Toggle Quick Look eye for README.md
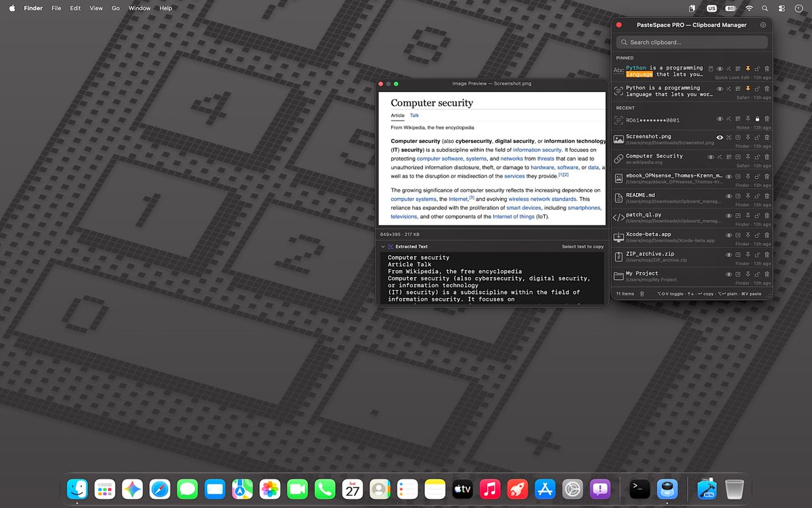This screenshot has width=812, height=508. point(729,196)
